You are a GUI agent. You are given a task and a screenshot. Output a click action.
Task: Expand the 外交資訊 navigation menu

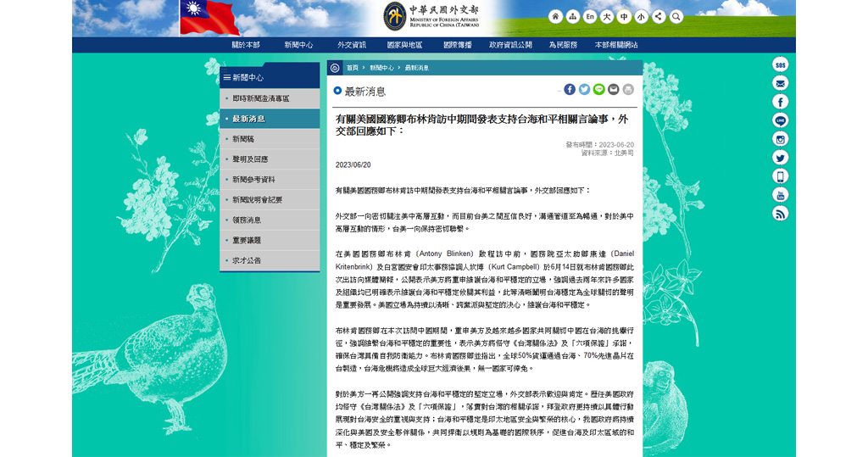pos(352,45)
